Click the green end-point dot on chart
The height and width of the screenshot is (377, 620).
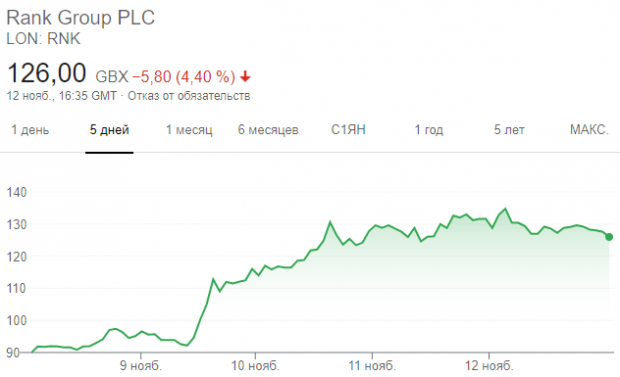pos(609,237)
